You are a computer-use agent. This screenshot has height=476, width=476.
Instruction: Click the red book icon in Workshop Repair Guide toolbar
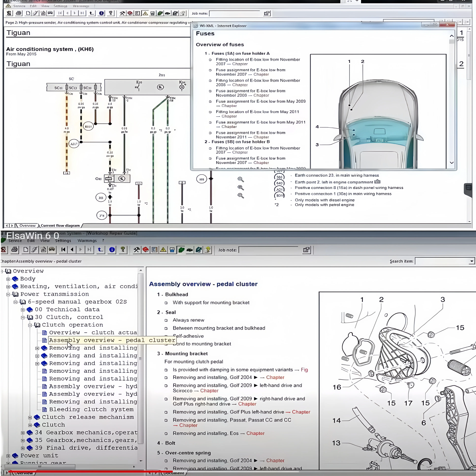click(146, 250)
